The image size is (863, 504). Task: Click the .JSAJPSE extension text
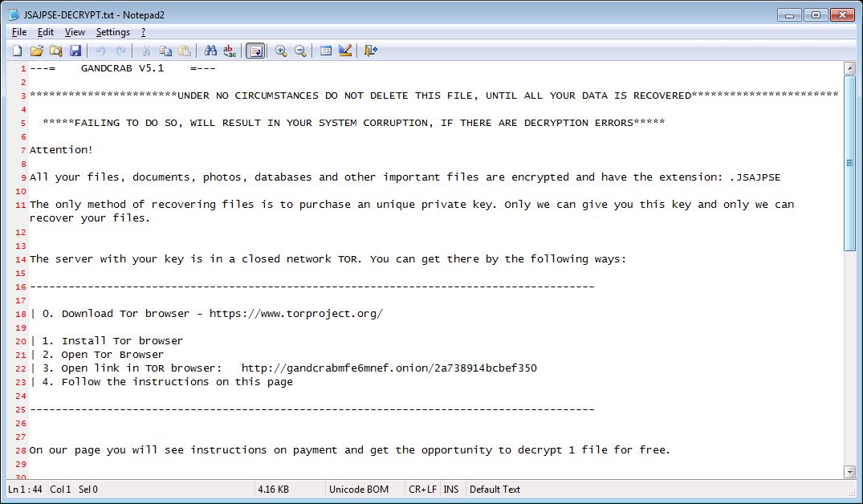(755, 177)
